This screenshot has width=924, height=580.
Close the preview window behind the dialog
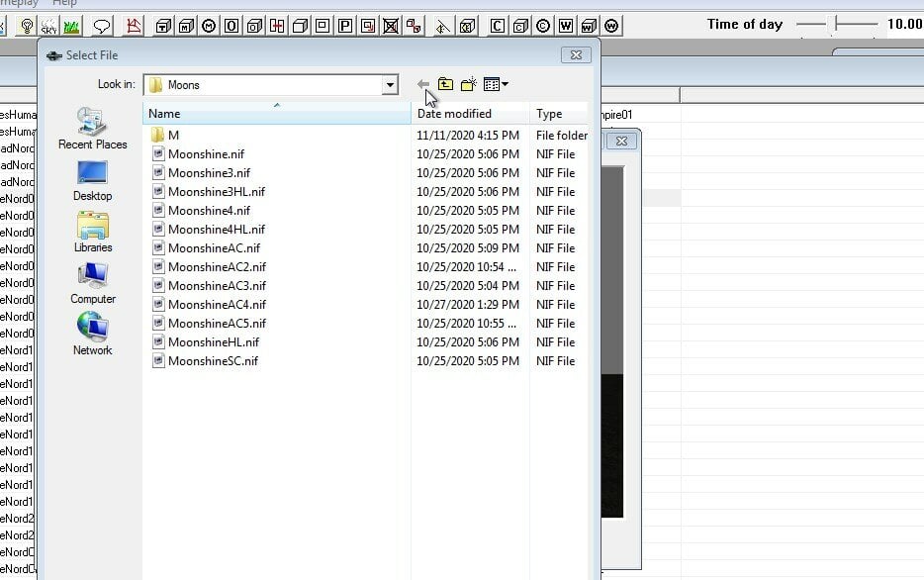pos(621,141)
